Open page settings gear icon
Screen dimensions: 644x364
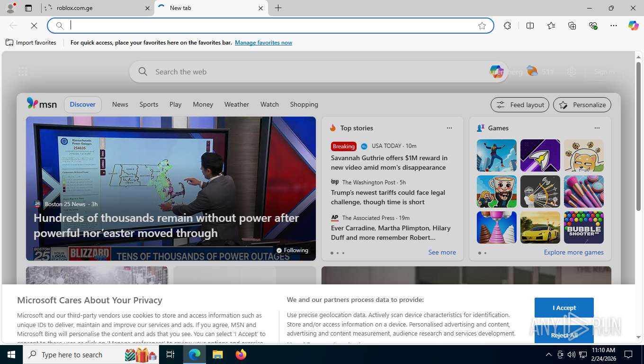coord(572,72)
